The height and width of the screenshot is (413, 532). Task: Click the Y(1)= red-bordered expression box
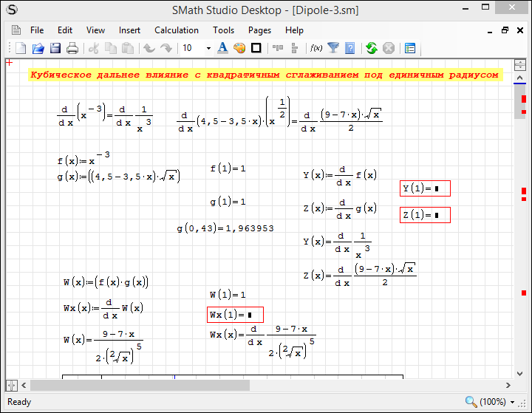(425, 189)
